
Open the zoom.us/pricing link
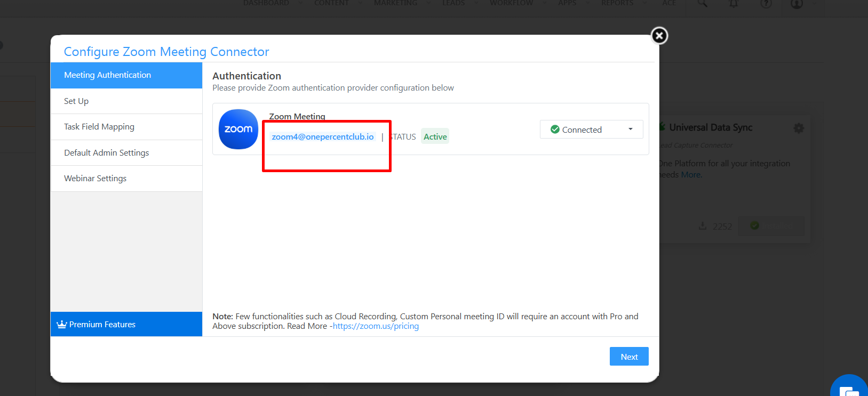click(x=376, y=326)
